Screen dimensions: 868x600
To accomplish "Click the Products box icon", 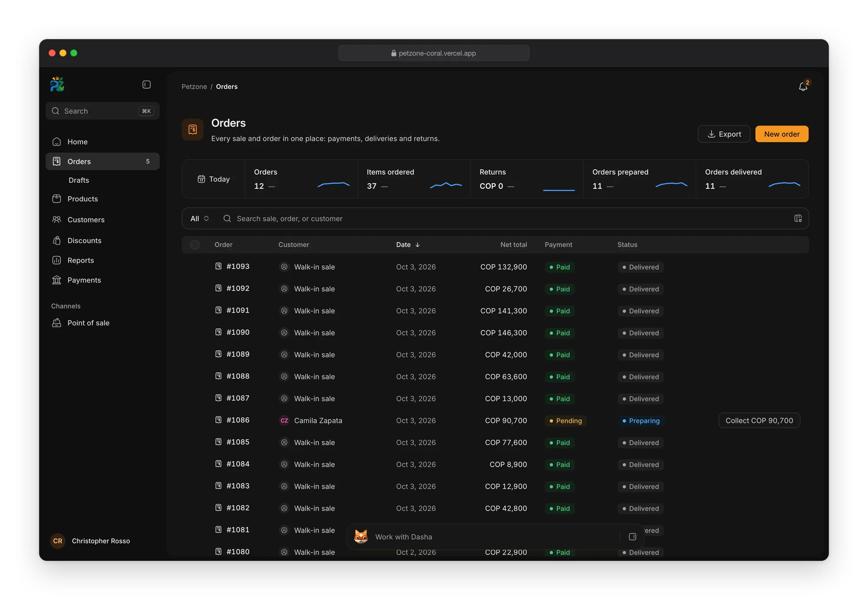I will click(57, 199).
